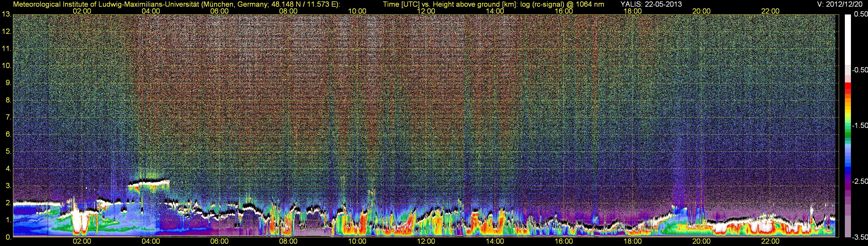The width and height of the screenshot is (868, 246).
Task: Click the '20:00' label on the bottom time axis
Action: pyautogui.click(x=702, y=241)
